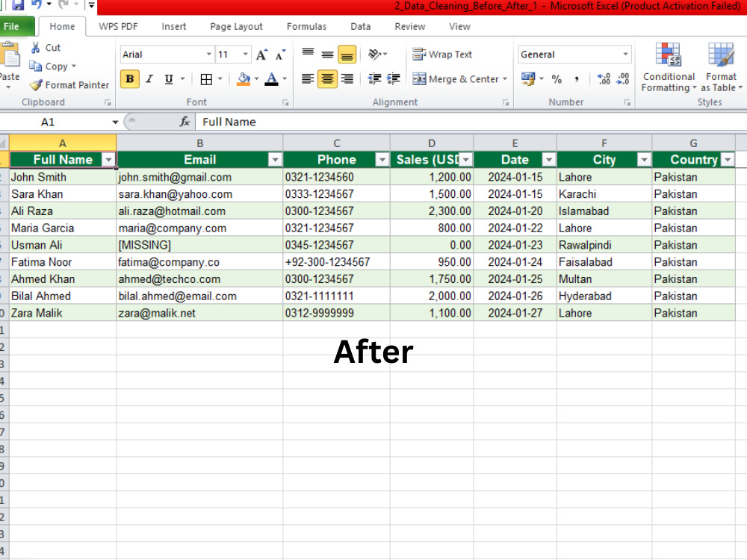Click the Cut scissors icon
The image size is (747, 560).
pyautogui.click(x=35, y=48)
